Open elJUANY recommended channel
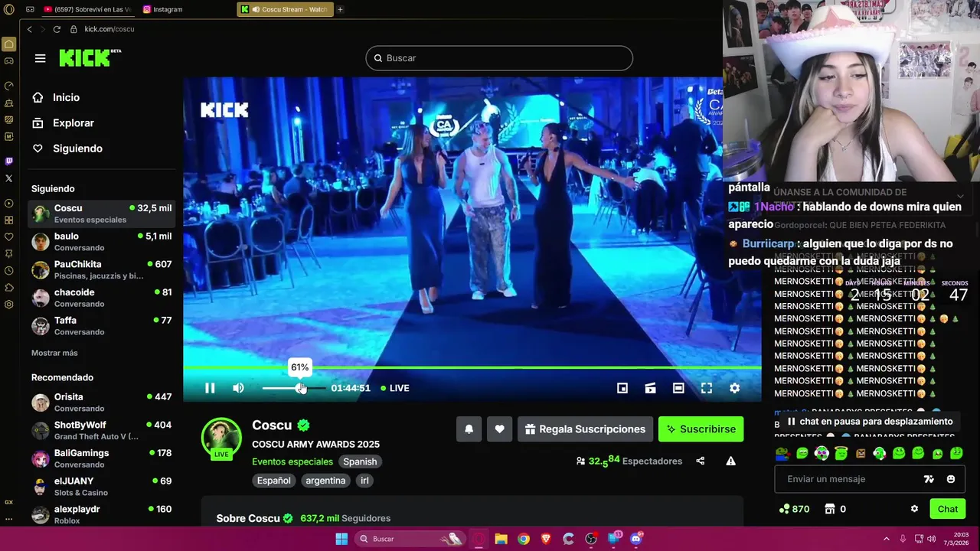Screen dimensions: 980x551 click(x=101, y=487)
